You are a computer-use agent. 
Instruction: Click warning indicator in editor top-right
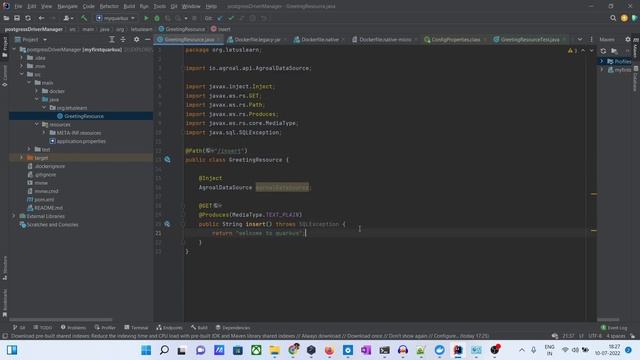click(573, 51)
